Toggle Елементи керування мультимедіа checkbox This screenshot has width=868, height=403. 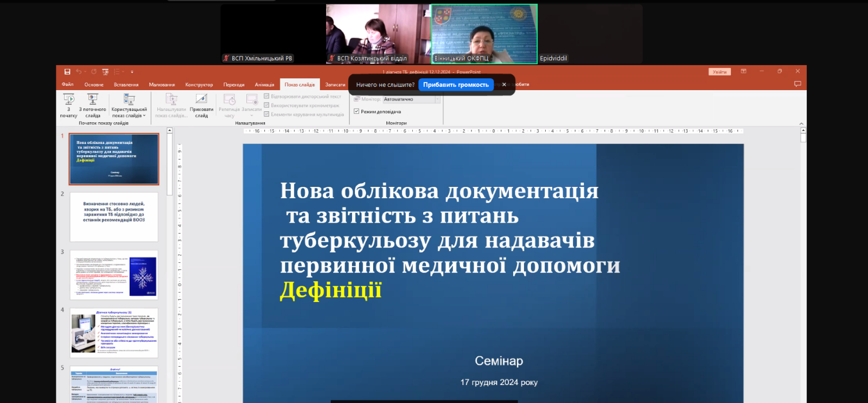point(266,114)
